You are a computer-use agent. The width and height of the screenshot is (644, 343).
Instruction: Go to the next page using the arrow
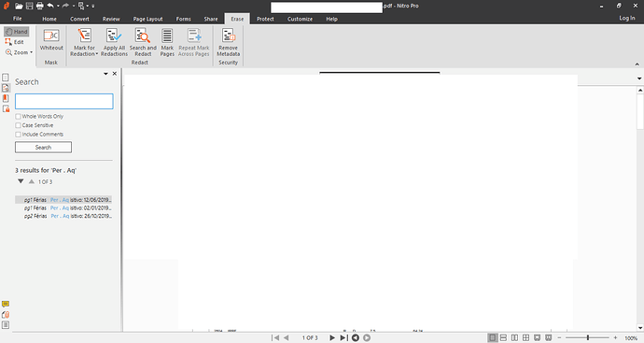pos(332,337)
